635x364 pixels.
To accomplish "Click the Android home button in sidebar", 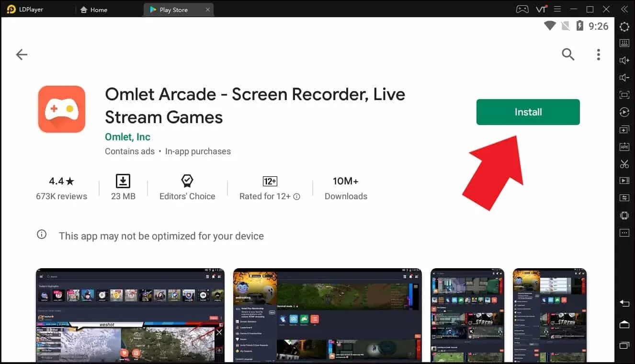I will point(624,325).
